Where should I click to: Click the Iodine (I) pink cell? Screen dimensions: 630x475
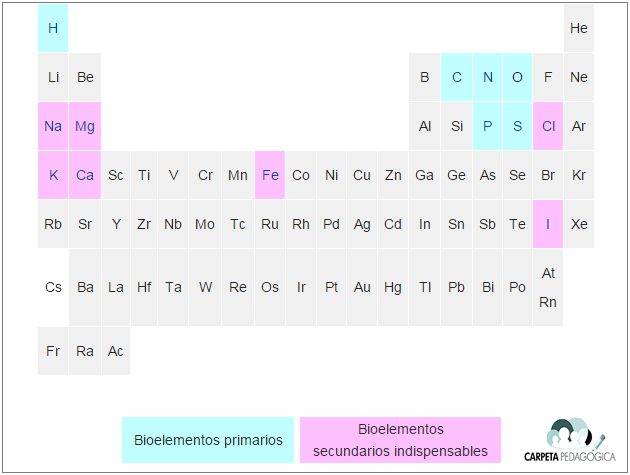548,224
